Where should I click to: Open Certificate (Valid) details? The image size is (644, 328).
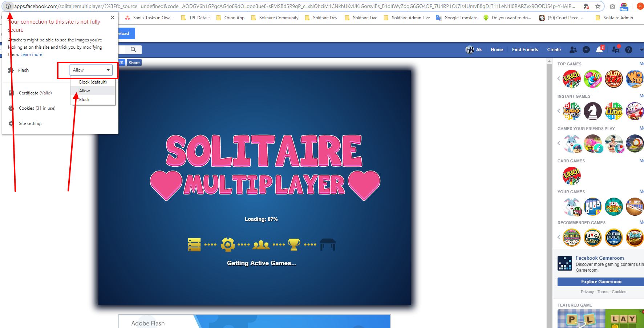[35, 93]
